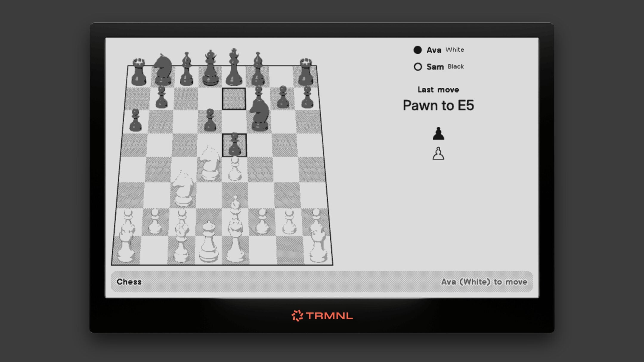Click the captured black pawn icon
Image resolution: width=644 pixels, height=362 pixels.
point(438,134)
